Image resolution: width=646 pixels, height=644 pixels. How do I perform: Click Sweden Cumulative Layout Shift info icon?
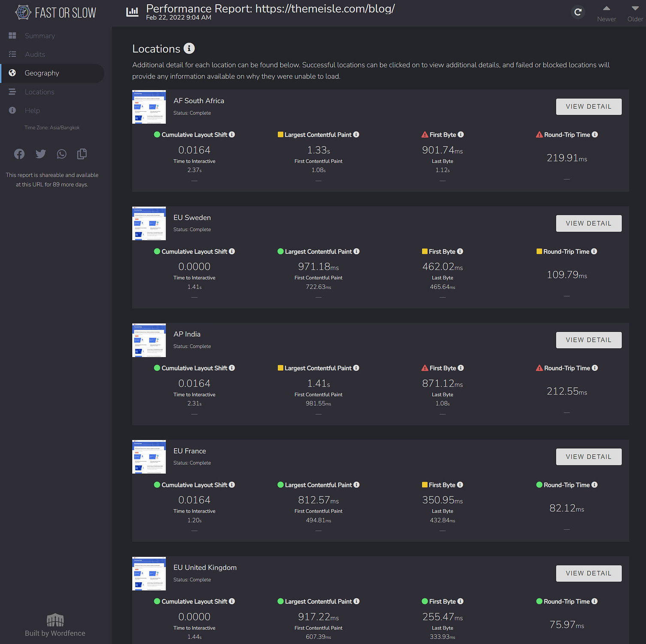[232, 251]
